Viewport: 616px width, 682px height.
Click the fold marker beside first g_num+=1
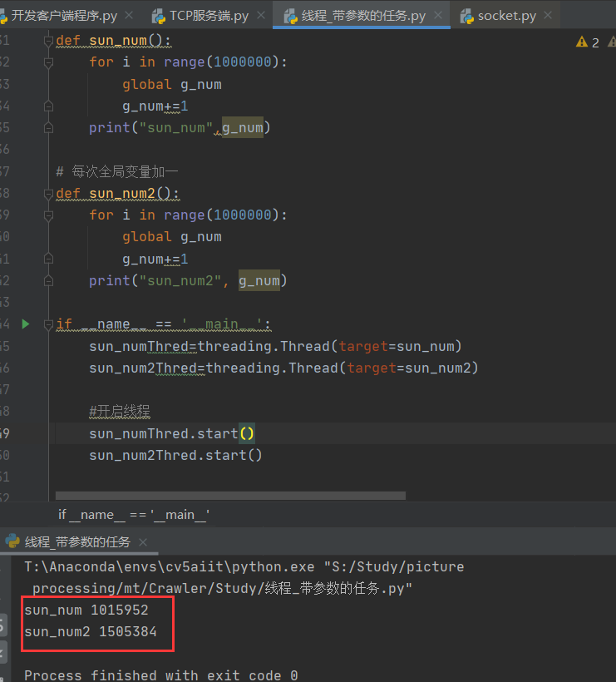point(48,106)
